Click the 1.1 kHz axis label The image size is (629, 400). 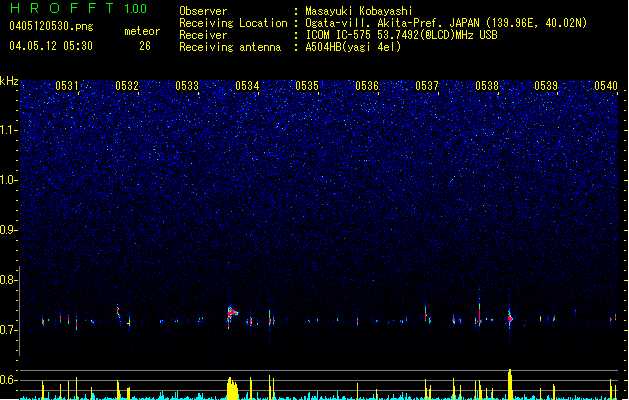pyautogui.click(x=9, y=130)
